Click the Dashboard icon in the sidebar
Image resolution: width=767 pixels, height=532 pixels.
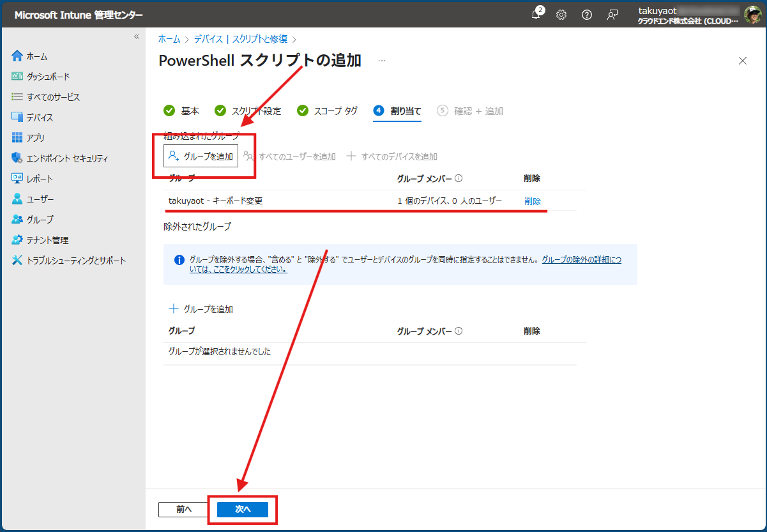coord(17,77)
